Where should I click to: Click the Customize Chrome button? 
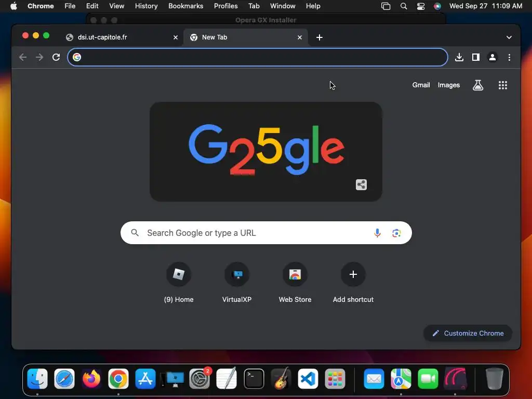click(468, 333)
